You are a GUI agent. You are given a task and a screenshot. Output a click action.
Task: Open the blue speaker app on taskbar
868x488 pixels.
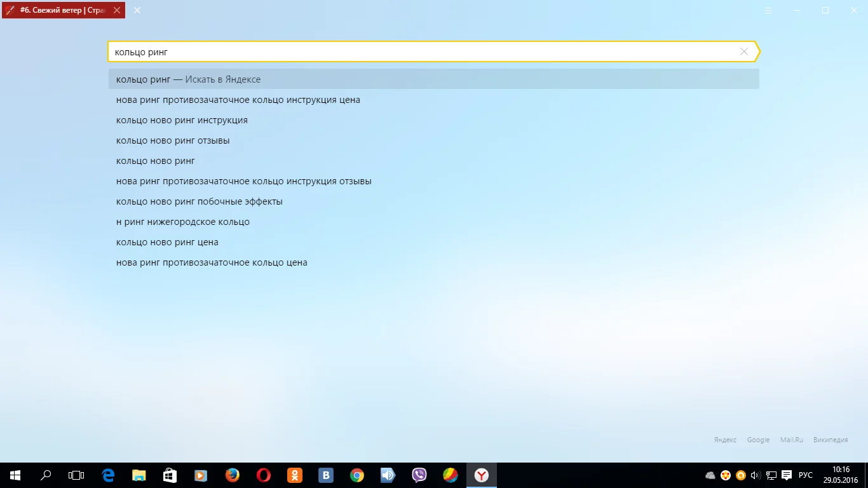click(388, 475)
